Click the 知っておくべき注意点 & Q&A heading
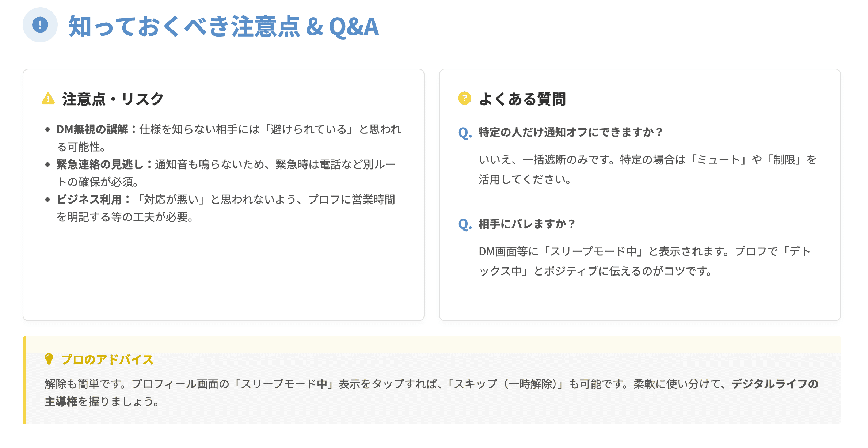The height and width of the screenshot is (448, 868). coord(224,26)
